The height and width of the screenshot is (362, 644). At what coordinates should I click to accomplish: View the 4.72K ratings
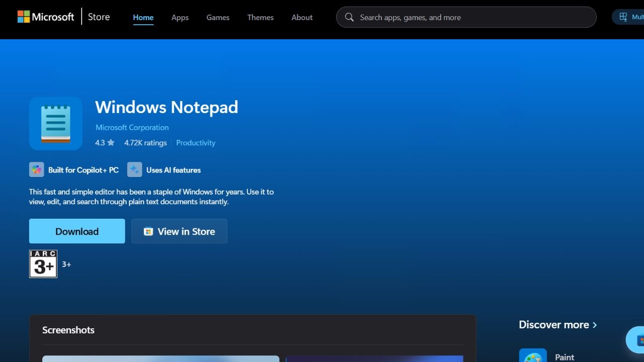pos(145,143)
